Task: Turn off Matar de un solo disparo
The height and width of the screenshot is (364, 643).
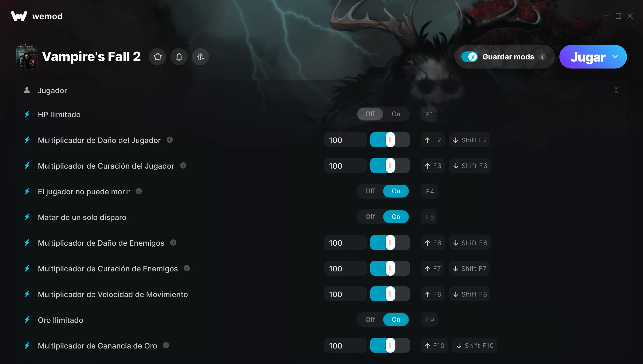Action: 370,217
